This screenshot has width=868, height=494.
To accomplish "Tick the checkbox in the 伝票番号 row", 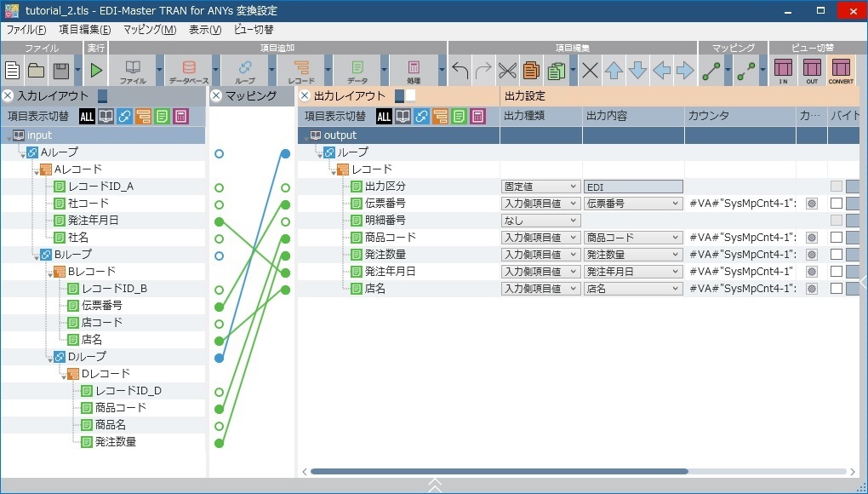I will [x=837, y=204].
